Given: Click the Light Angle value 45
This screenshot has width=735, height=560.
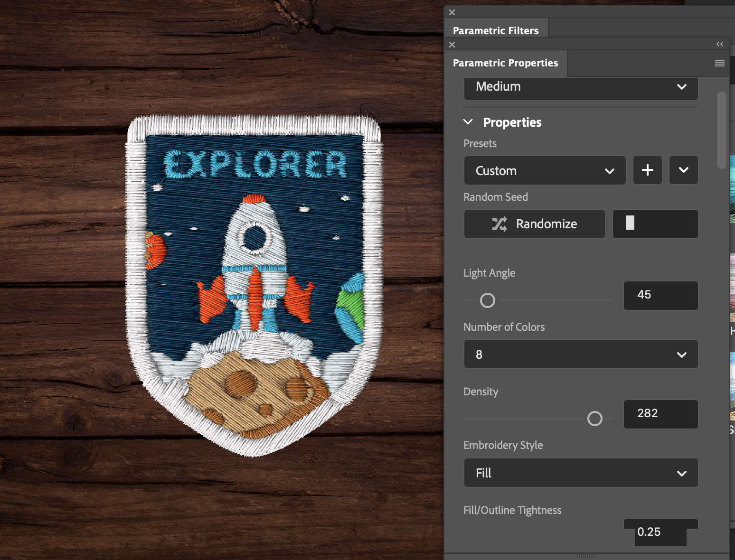Looking at the screenshot, I should coord(661,295).
